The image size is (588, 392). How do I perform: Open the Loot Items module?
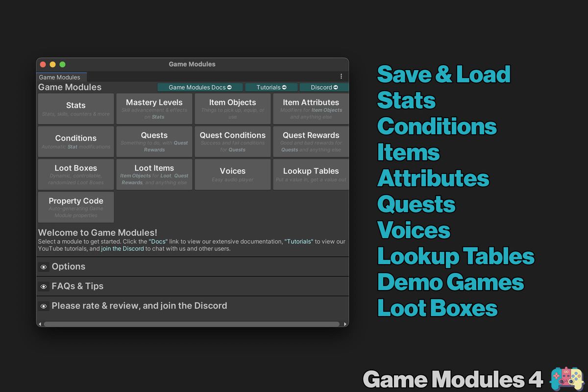tap(154, 174)
